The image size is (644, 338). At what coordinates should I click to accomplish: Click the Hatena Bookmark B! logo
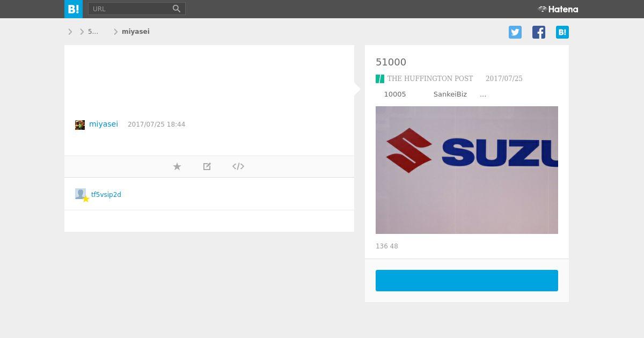(x=74, y=9)
